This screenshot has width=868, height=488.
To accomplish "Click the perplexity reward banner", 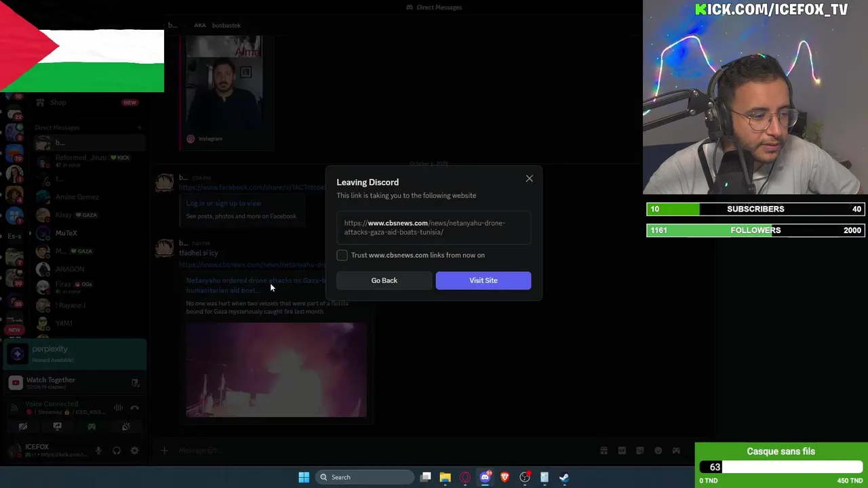I will [75, 354].
